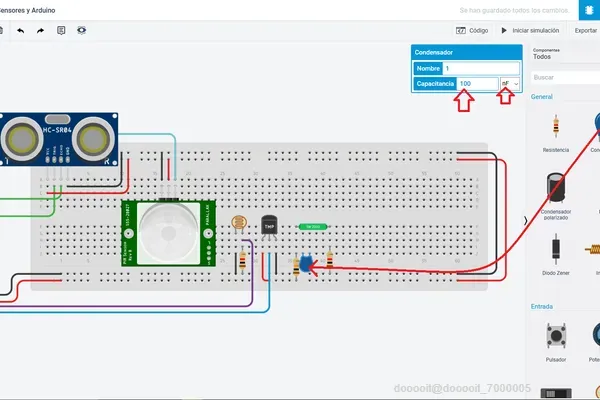Click the TMP temperature sensor
This screenshot has height=400, width=600.
coord(269,227)
